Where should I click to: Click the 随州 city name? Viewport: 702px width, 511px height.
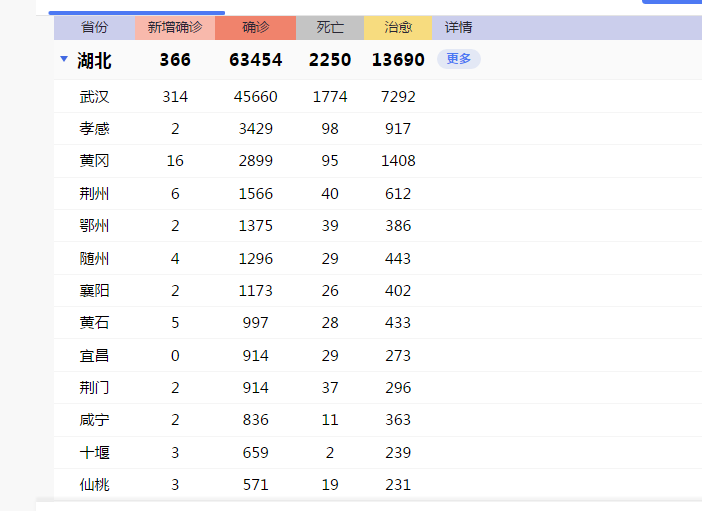pyautogui.click(x=94, y=259)
